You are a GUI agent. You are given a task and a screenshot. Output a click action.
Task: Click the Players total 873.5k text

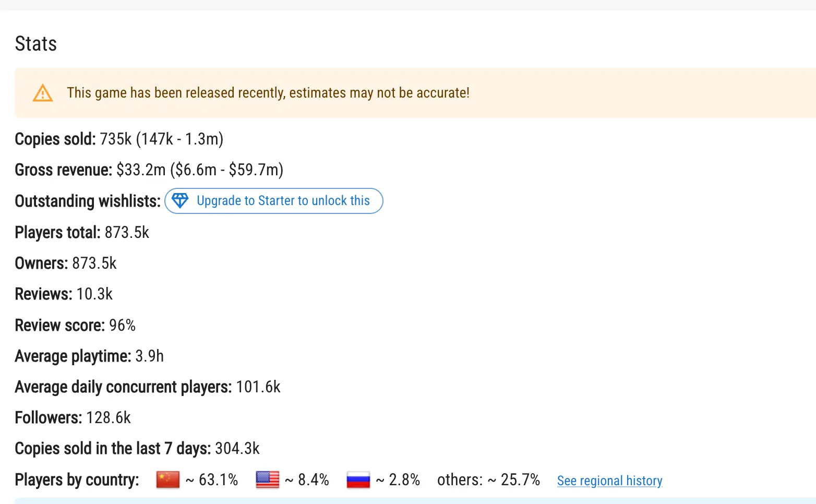[x=127, y=233]
